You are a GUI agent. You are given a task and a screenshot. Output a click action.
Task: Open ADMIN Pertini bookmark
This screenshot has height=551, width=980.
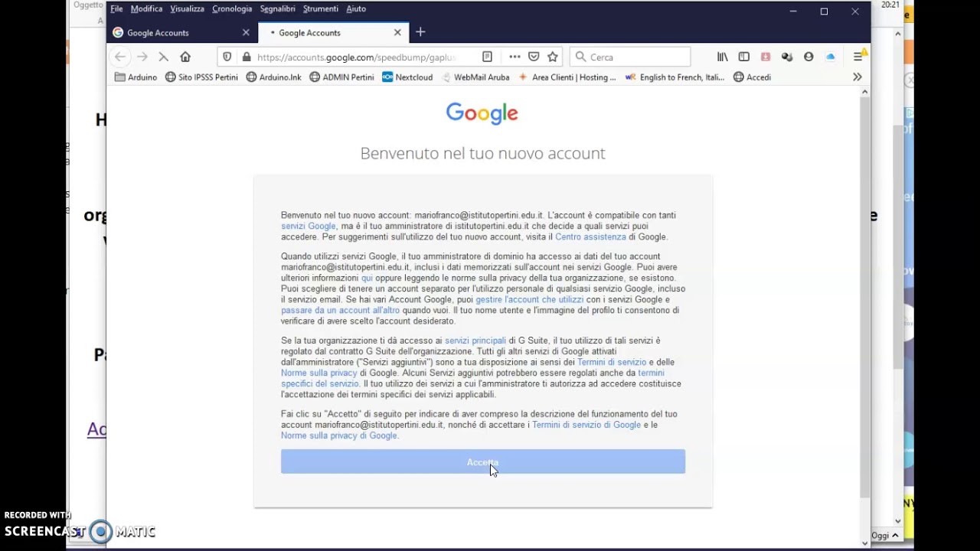click(341, 77)
